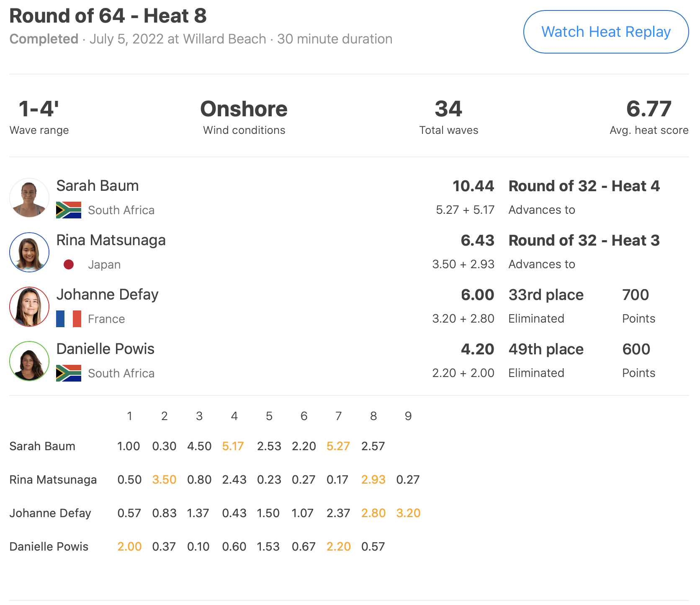The height and width of the screenshot is (605, 700).
Task: Select Rina Matsunaga's 3.50 wave score
Action: [x=164, y=479]
